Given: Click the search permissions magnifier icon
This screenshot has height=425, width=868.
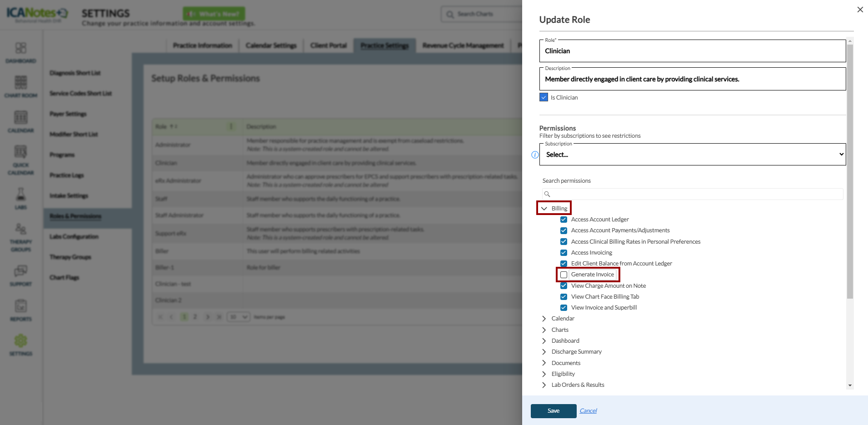Looking at the screenshot, I should coord(547,194).
